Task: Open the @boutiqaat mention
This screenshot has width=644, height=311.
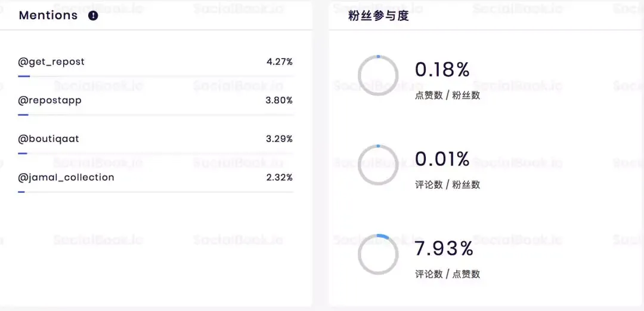Action: pyautogui.click(x=48, y=139)
